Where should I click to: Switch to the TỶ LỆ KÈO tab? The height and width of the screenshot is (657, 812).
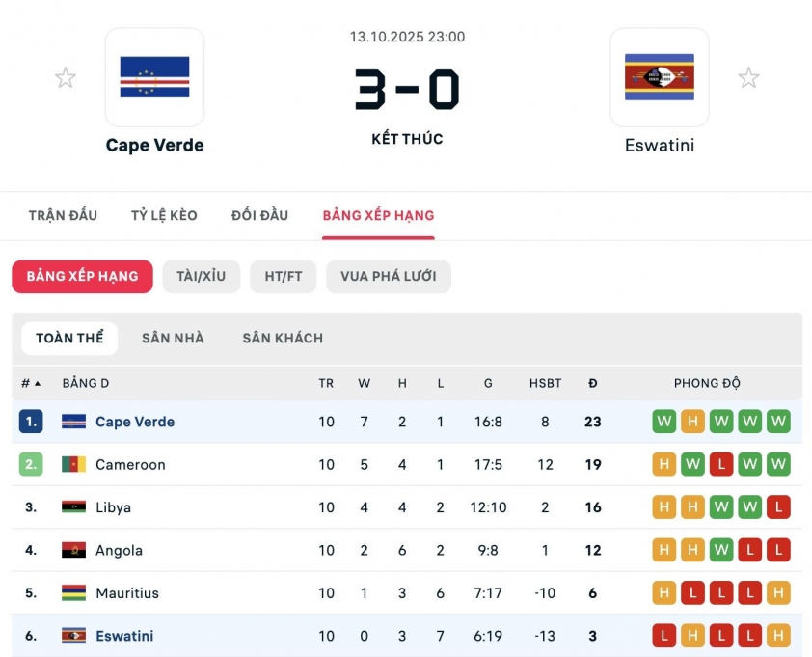point(164,215)
